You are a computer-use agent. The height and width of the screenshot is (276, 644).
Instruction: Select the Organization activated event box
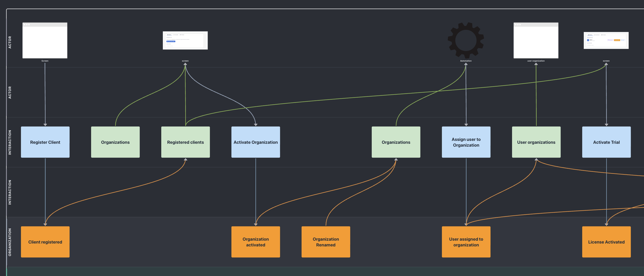[x=256, y=242]
